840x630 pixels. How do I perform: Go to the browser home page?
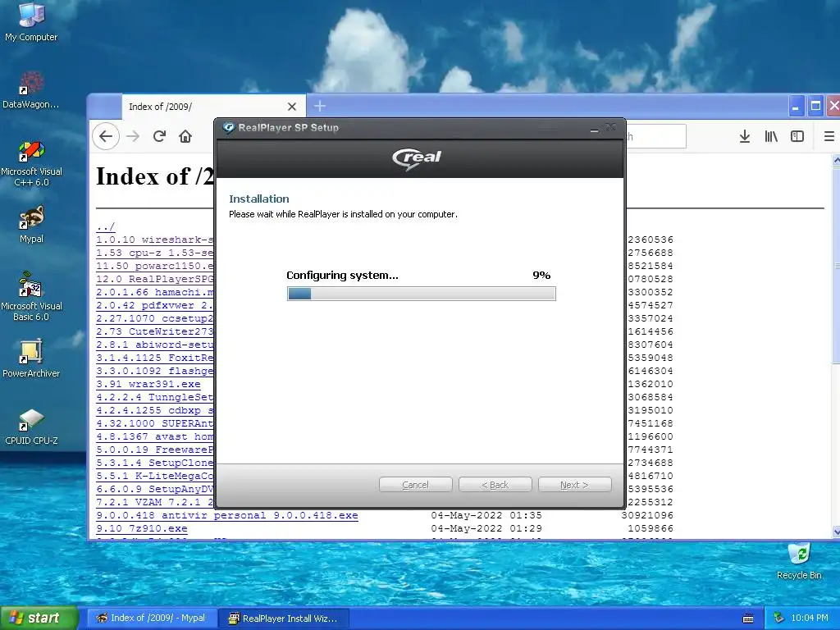[185, 136]
